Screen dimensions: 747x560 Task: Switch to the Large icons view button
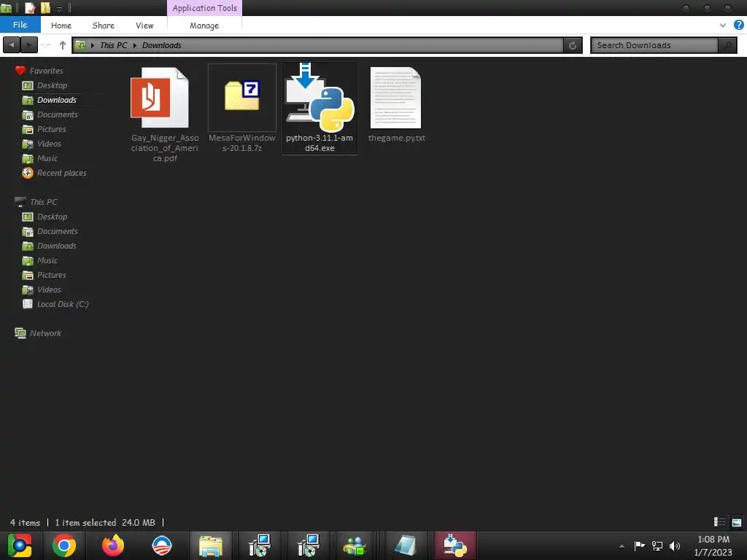pyautogui.click(x=737, y=522)
